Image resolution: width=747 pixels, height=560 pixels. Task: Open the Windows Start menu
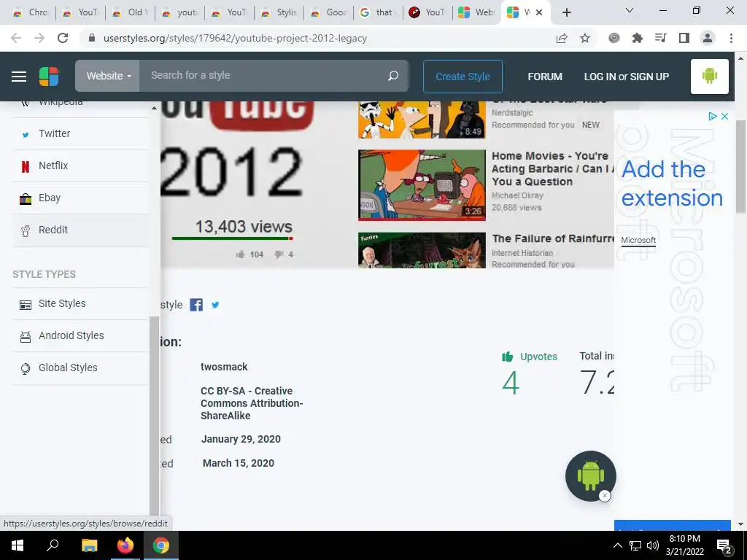(x=18, y=545)
